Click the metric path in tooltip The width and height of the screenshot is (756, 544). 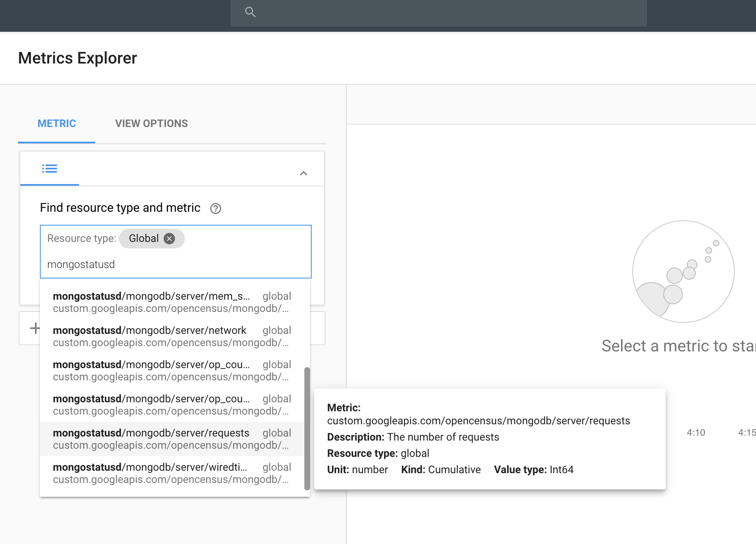(x=479, y=421)
